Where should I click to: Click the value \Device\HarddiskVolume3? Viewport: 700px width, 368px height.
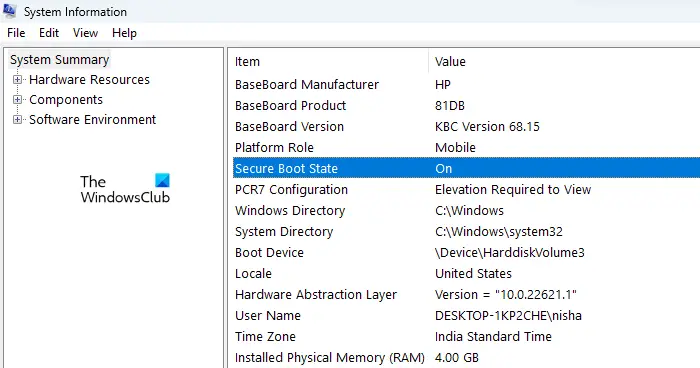point(509,253)
